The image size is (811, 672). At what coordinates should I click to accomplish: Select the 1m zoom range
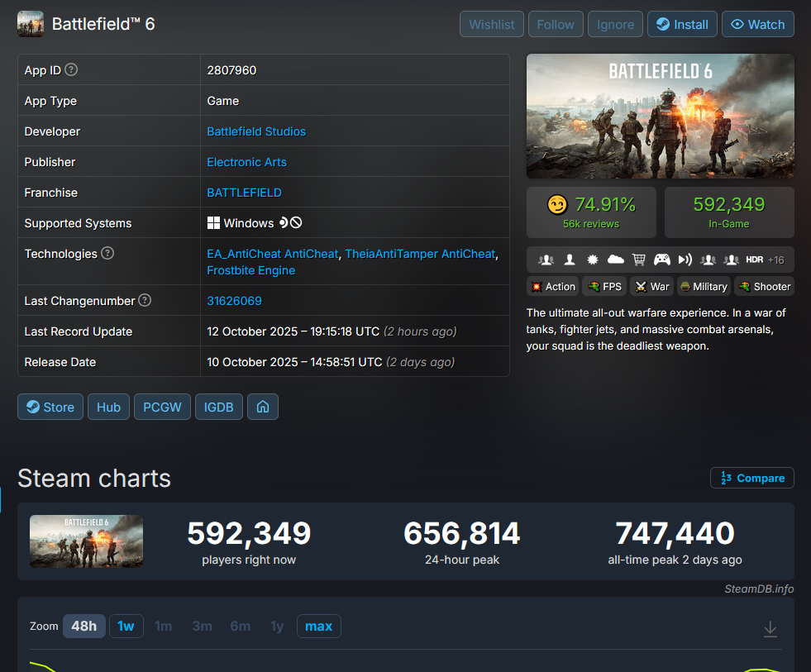click(x=164, y=626)
